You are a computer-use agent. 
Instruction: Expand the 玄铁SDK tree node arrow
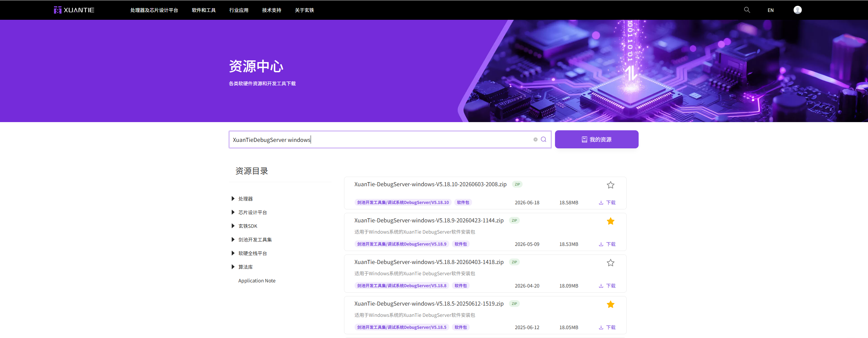(x=233, y=226)
